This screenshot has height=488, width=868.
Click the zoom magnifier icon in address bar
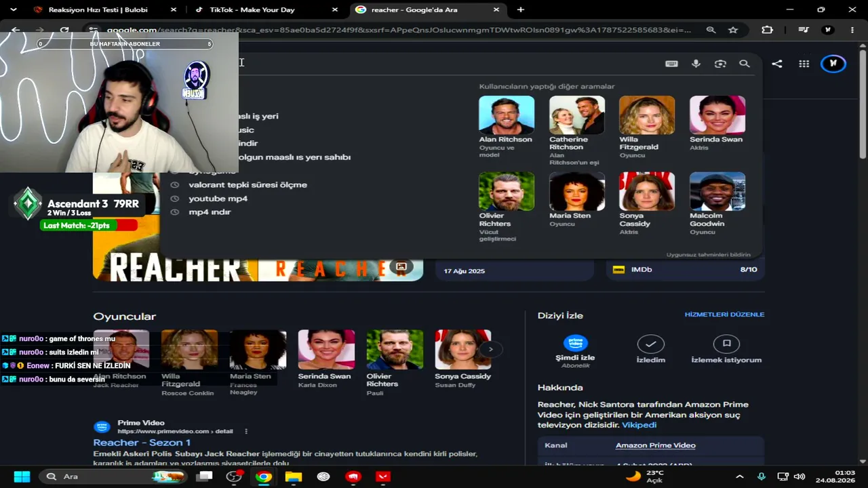711,30
